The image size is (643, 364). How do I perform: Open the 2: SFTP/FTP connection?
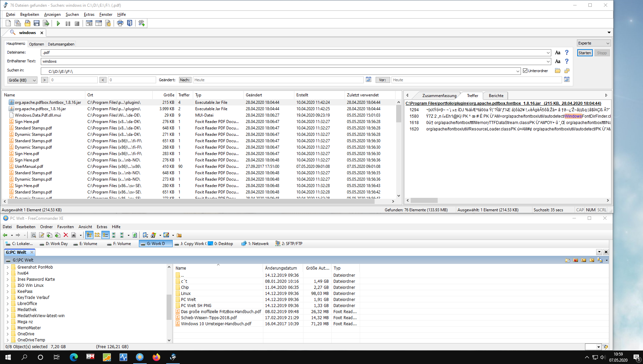[x=289, y=244]
